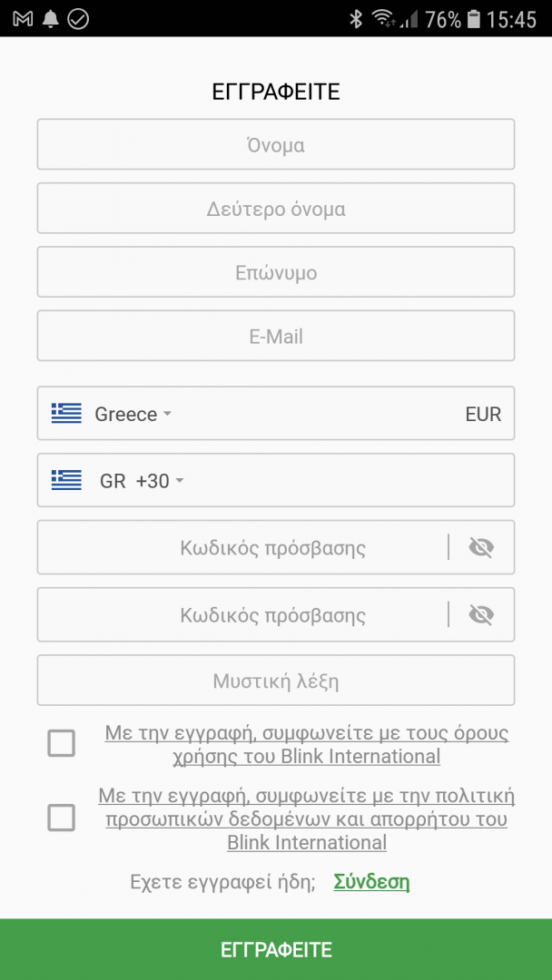Tap the Wi-Fi signal icon

384,19
